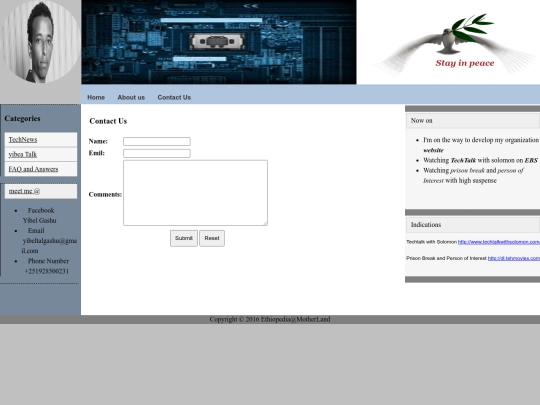Select the TechTalk with solomon bullet
540x405 pixels.
click(x=480, y=160)
